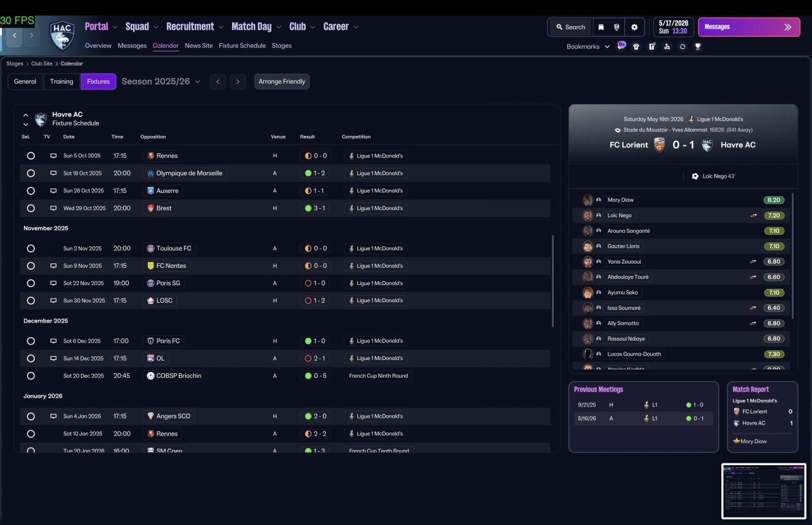
Task: Expand the Club menu chevron
Action: coord(313,27)
